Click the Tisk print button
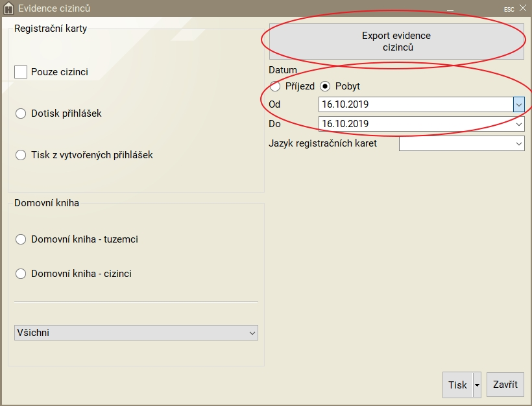 click(457, 385)
